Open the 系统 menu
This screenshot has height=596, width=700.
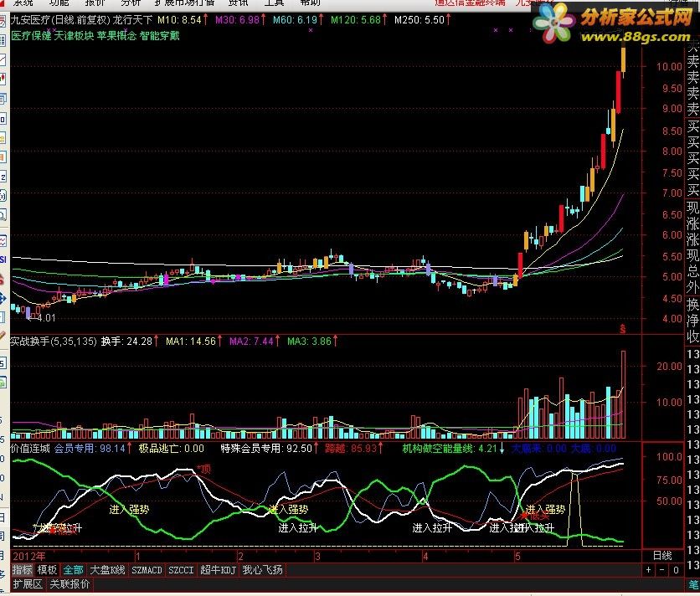point(23,3)
